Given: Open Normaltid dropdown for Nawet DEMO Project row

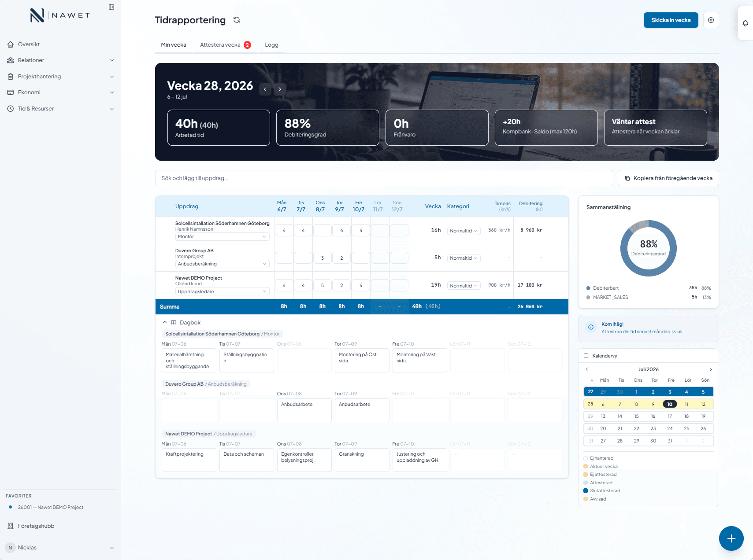Looking at the screenshot, I should pyautogui.click(x=464, y=286).
